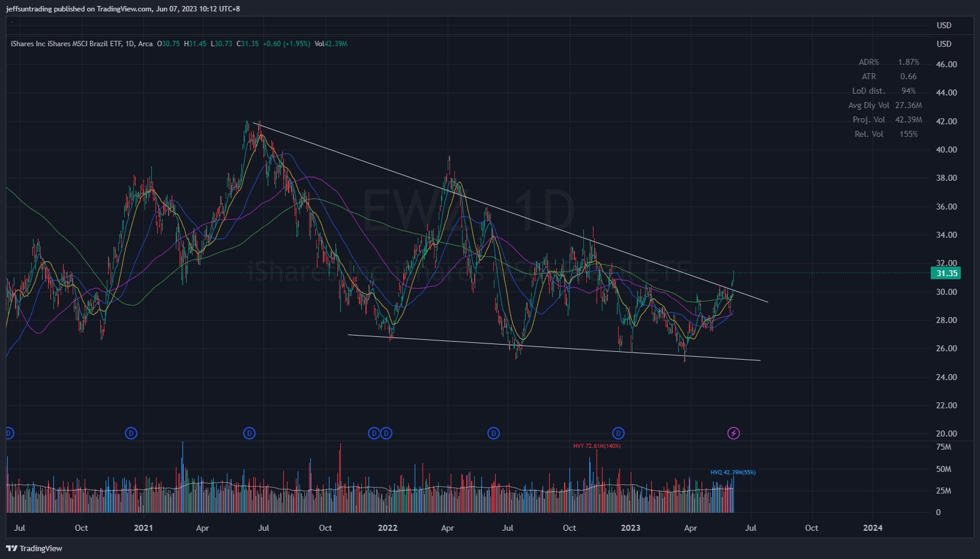
Task: Click the dividend marker under July 2021
Action: pos(249,433)
